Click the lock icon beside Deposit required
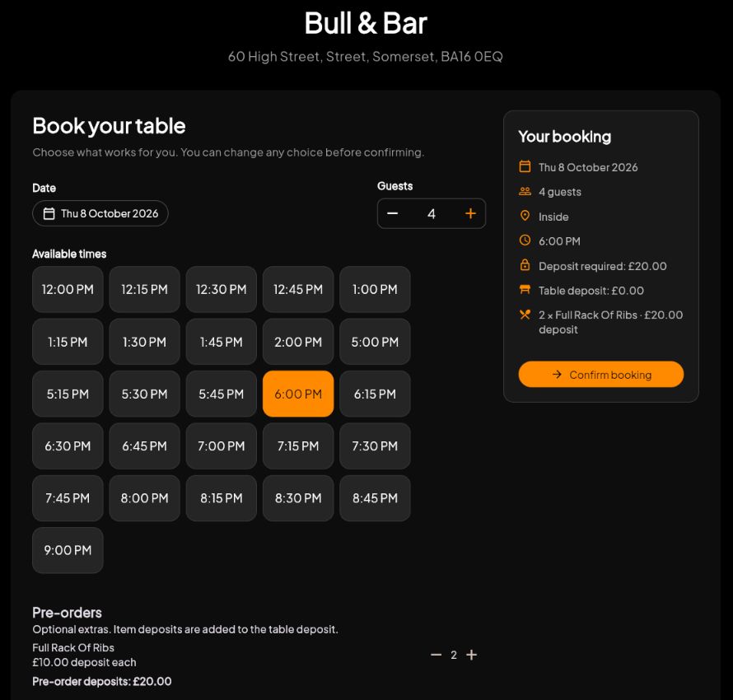The image size is (733, 700). (525, 264)
